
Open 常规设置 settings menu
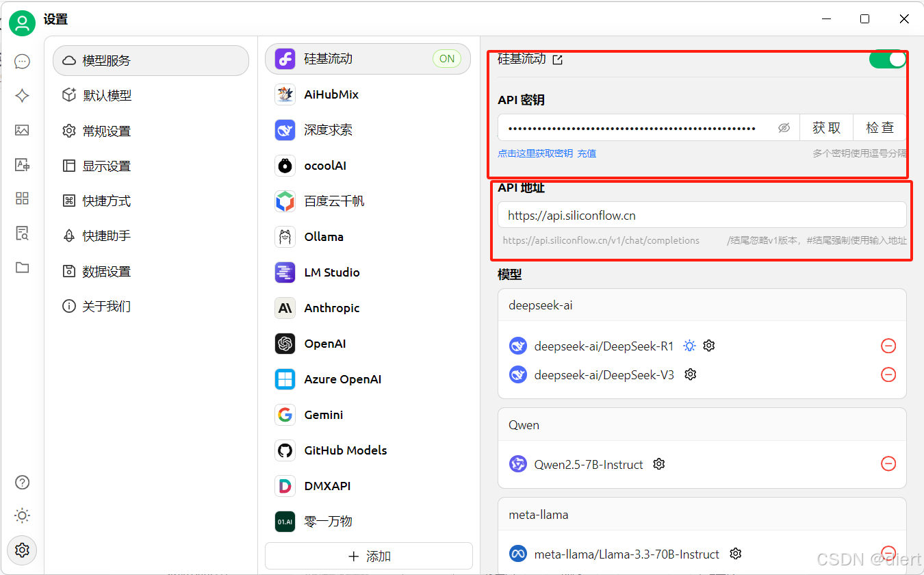point(151,131)
